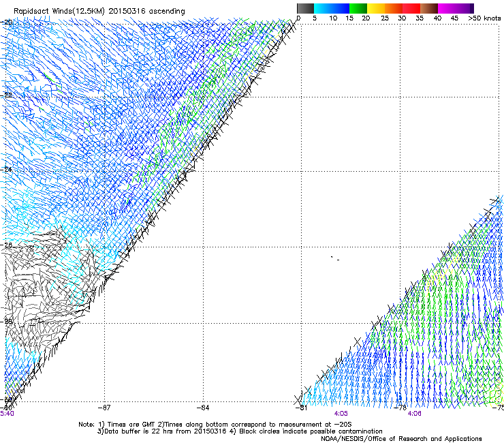This screenshot has width=504, height=443.
Task: Click the '-78' longitude axis label
Action: click(400, 408)
